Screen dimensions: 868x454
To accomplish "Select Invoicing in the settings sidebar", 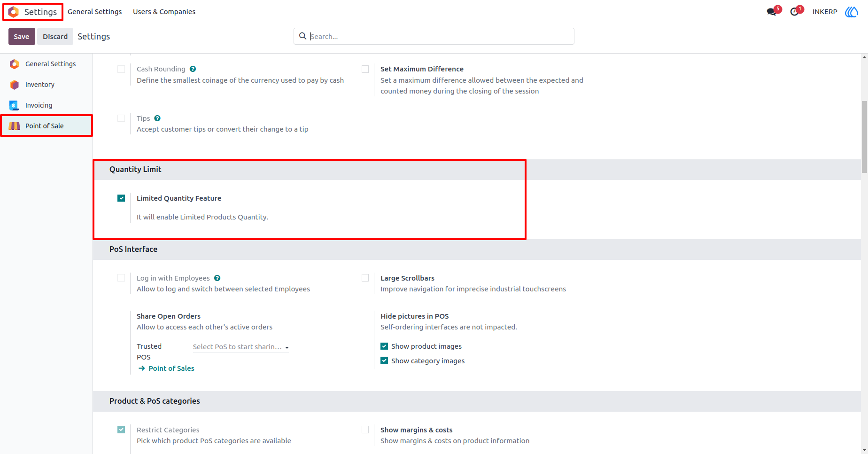I will point(46,105).
